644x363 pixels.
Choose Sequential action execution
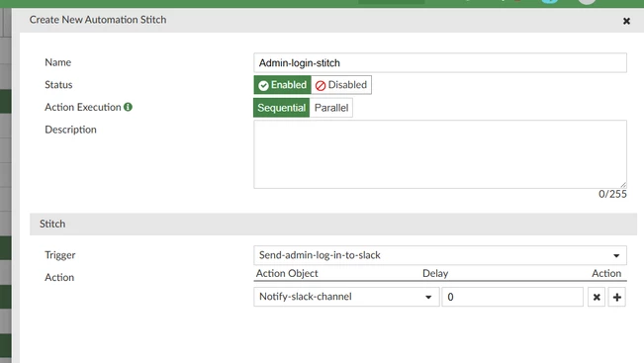pos(281,108)
